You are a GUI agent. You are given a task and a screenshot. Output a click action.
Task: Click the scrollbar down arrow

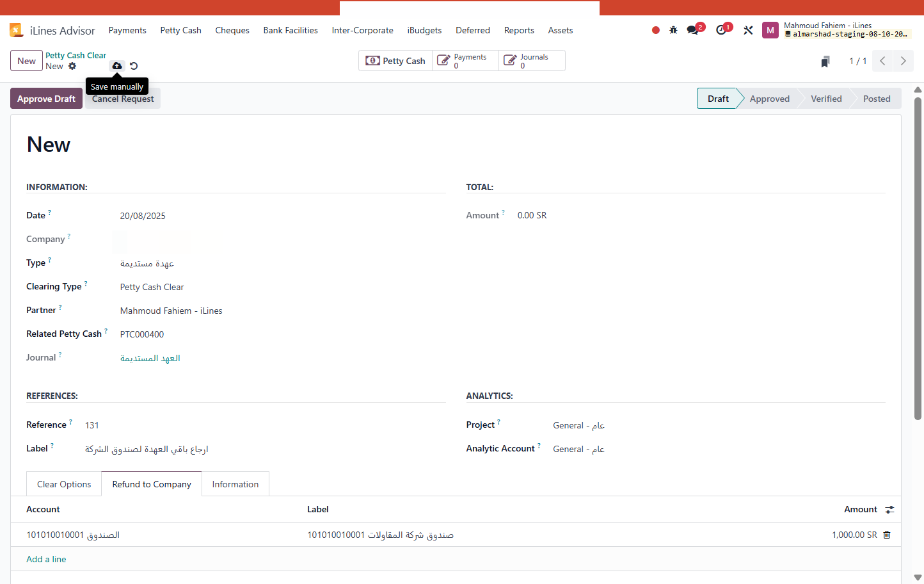918,578
